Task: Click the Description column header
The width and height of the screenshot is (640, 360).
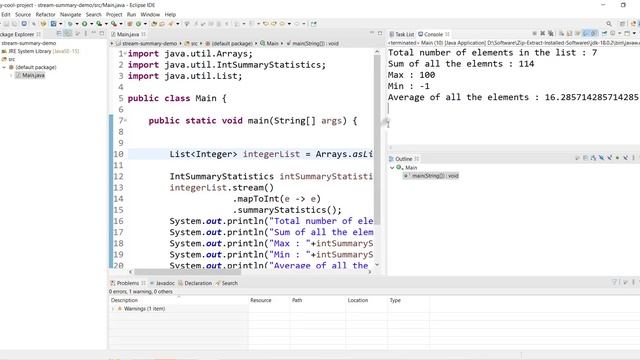Action: click(179, 300)
